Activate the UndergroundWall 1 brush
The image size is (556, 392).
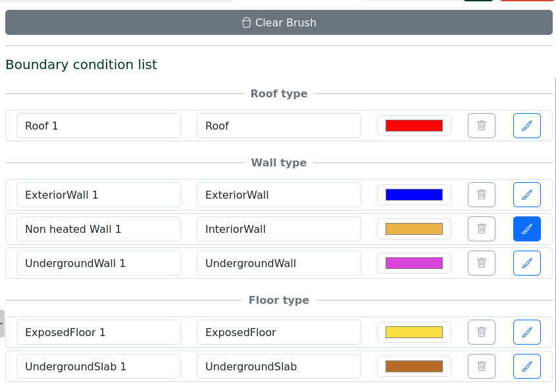526,263
